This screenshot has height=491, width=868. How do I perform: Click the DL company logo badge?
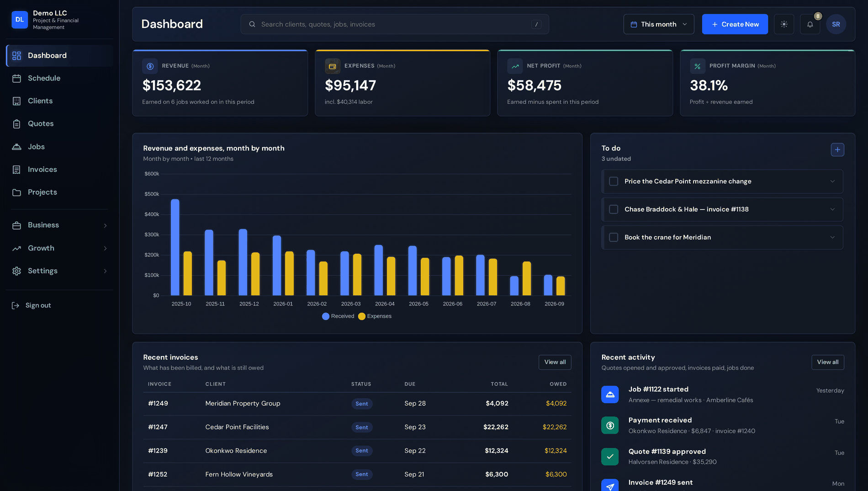pyautogui.click(x=20, y=20)
